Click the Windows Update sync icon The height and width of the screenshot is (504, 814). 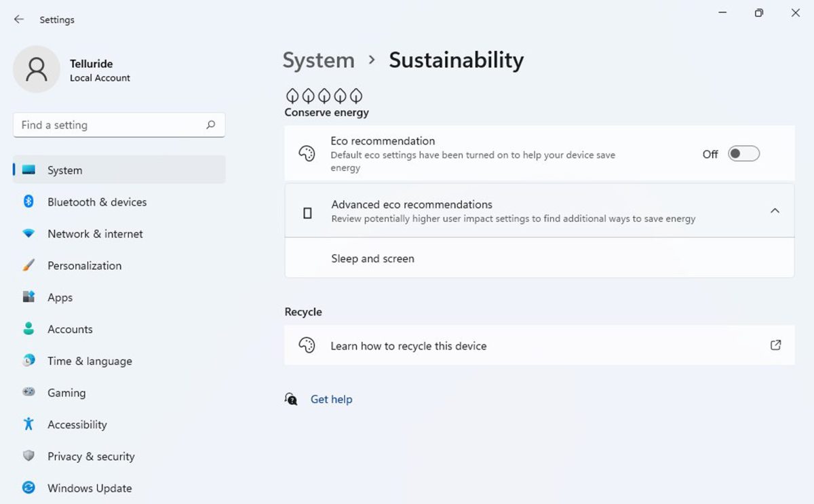pos(28,488)
